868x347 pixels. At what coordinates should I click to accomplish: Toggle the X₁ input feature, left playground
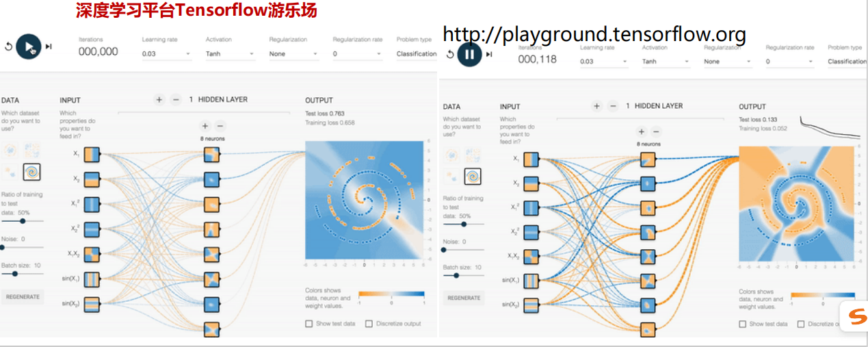coord(92,154)
